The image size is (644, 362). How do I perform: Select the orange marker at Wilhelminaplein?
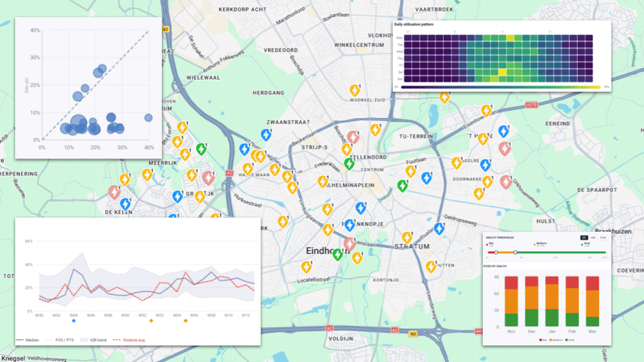click(323, 182)
